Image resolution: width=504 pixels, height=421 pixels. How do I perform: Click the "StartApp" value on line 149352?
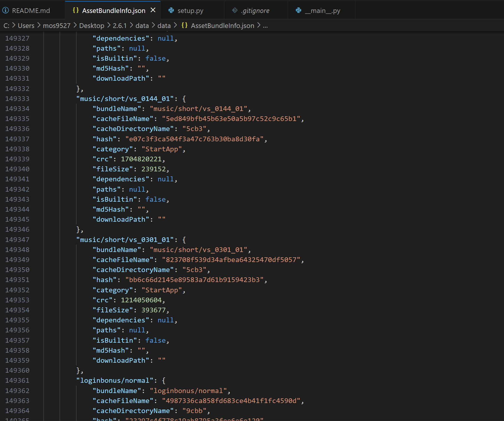click(162, 290)
